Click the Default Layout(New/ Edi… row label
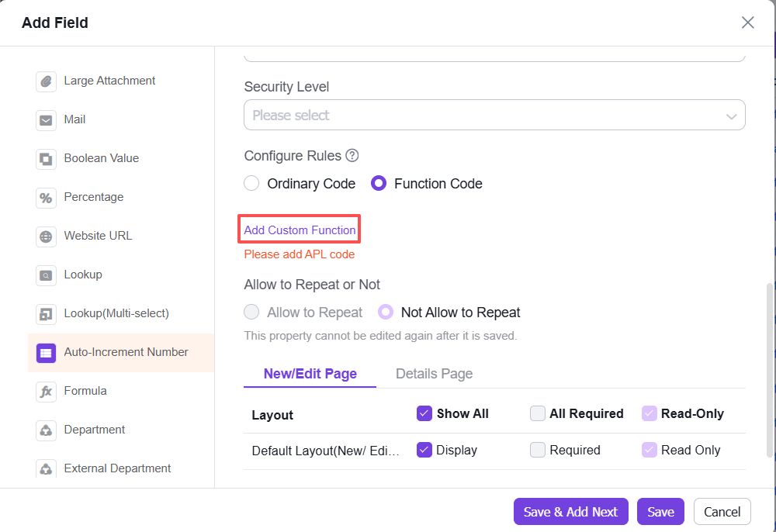776x532 pixels. click(325, 451)
